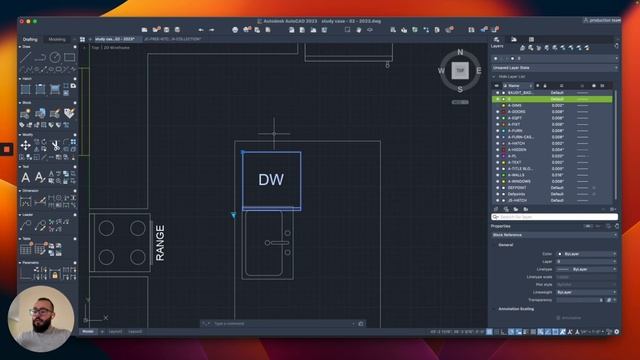Collapse the Hatch panel section
This screenshot has height=360, width=640.
pyautogui.click(x=20, y=79)
